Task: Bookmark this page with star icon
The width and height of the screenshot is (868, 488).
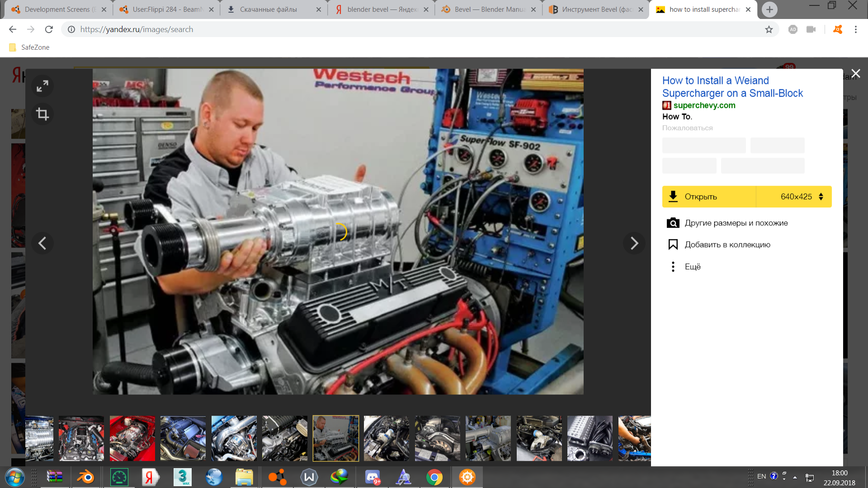Action: (x=769, y=29)
